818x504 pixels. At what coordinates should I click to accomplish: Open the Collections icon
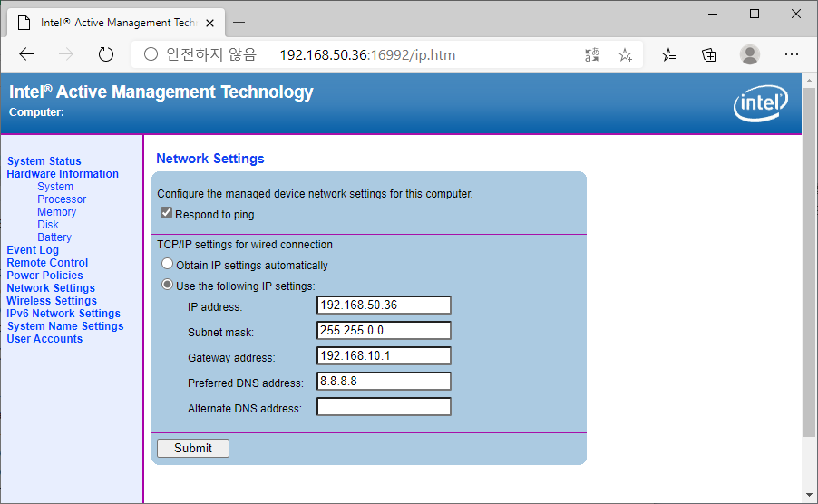(708, 54)
